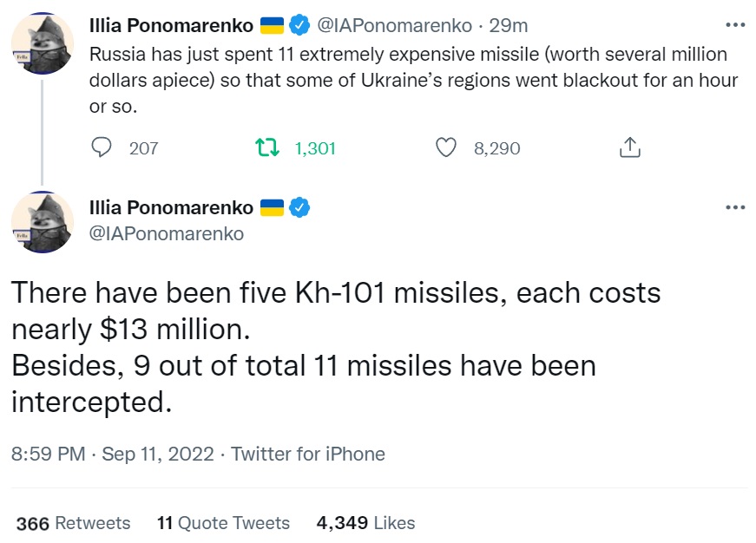The width and height of the screenshot is (756, 543).
Task: Click the Ukraine flag in the first tweet's name
Action: 272,26
